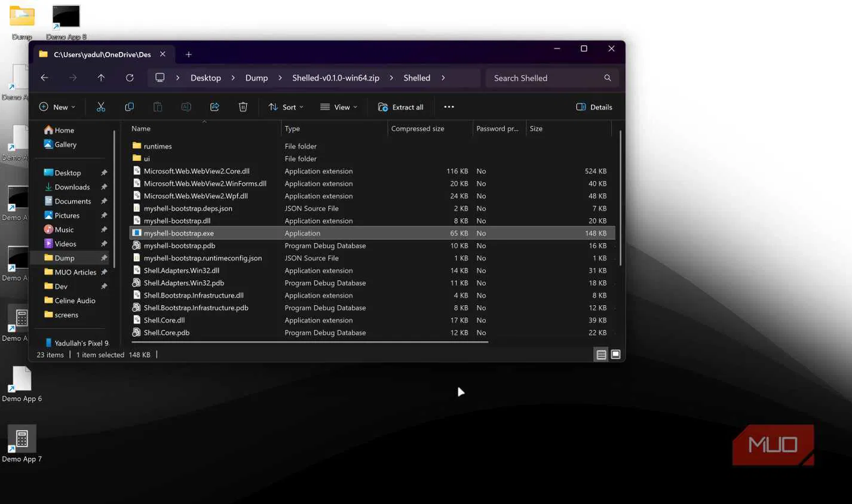Select Shell.Adapters.Win32.pdb file
852x504 pixels.
372,283
